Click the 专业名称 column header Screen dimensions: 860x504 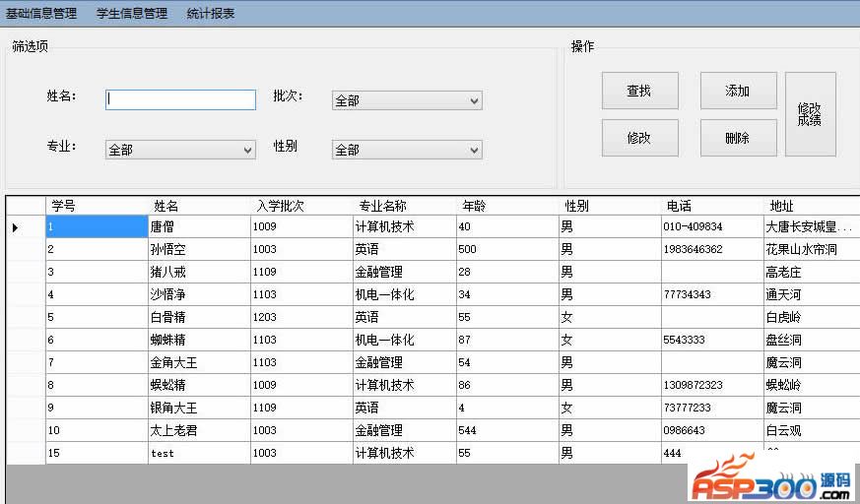coord(404,206)
